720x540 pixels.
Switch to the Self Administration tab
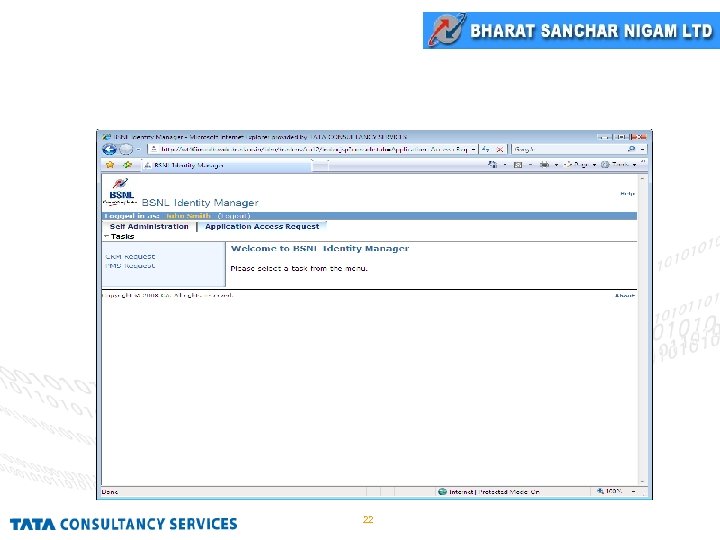149,226
